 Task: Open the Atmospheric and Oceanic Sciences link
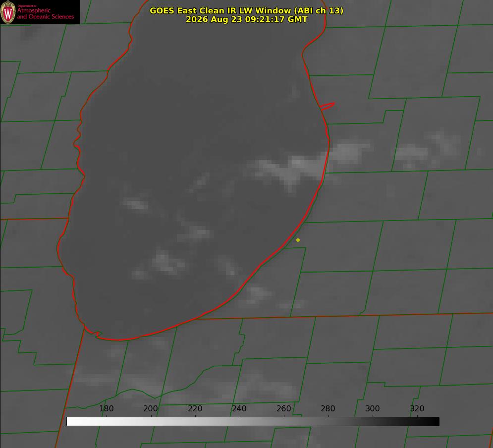(45, 13)
